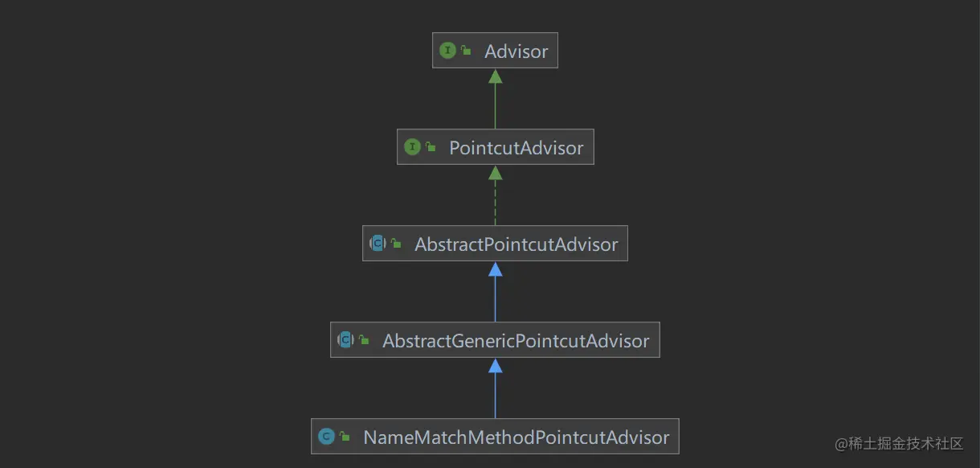Image resolution: width=980 pixels, height=468 pixels.
Task: Click the abstract class icon of AbstractGenericPointcutAdvisor
Action: pos(345,340)
